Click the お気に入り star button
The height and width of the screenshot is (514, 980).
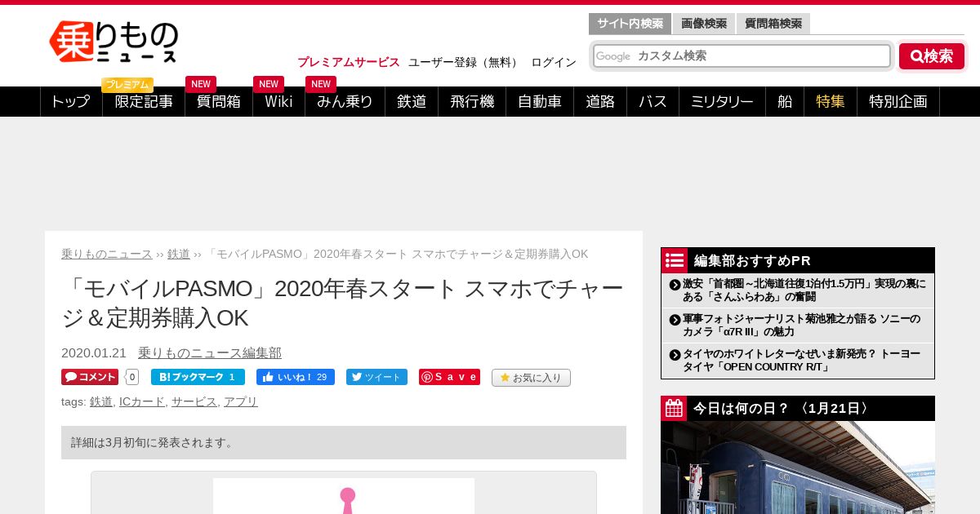coord(531,378)
